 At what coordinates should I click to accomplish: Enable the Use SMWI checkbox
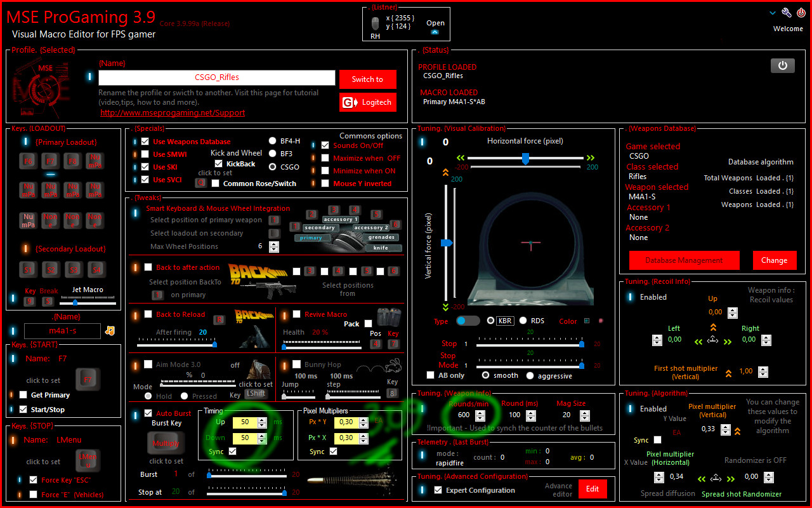145,154
